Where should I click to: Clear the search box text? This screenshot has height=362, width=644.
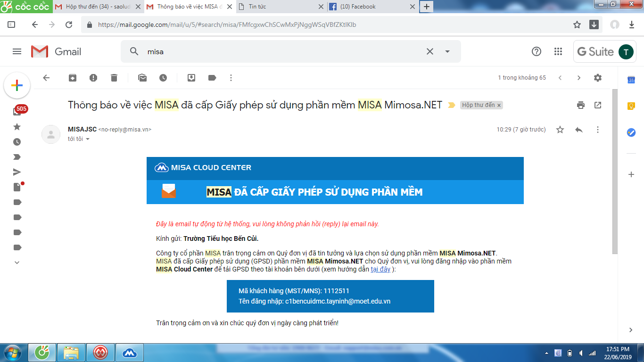pos(430,51)
